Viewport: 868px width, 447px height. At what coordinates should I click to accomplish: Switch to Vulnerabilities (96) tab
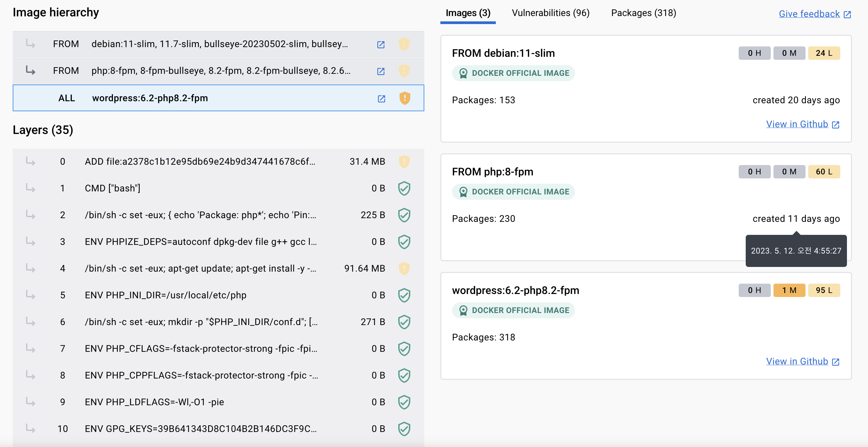[551, 13]
